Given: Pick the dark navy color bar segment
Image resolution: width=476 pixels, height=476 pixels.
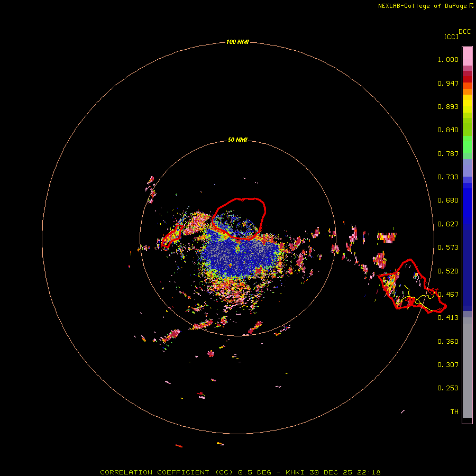Looking at the screenshot, I should point(467,267).
